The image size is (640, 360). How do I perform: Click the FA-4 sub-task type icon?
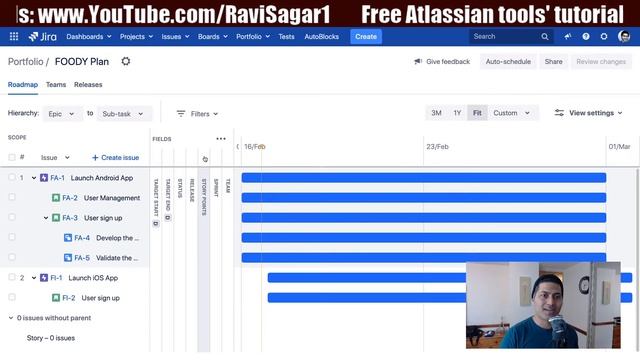tap(68, 238)
